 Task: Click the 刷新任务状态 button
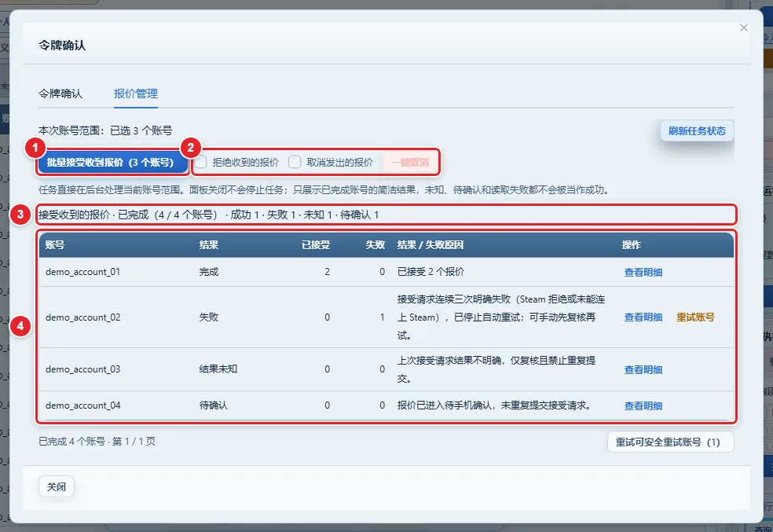click(697, 130)
